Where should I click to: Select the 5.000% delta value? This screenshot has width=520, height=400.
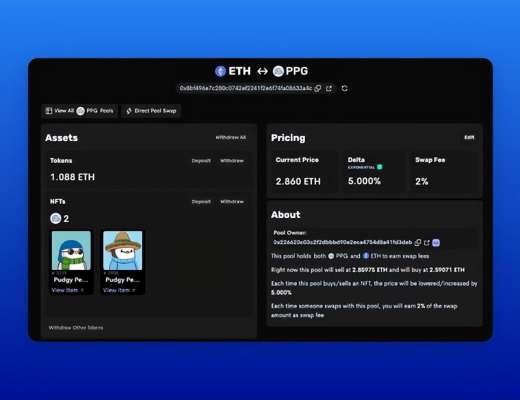click(364, 181)
